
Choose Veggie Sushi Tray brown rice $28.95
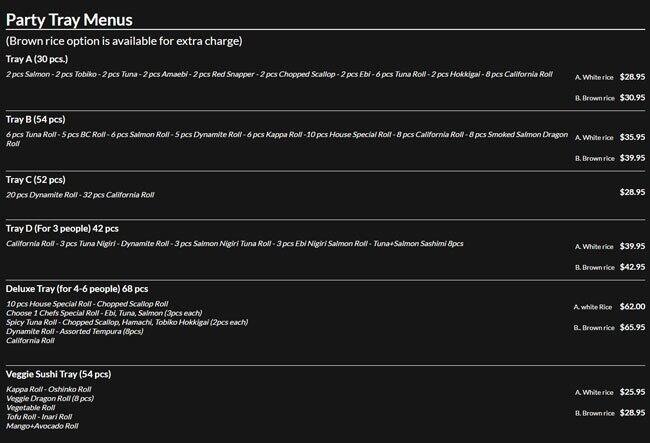632,412
